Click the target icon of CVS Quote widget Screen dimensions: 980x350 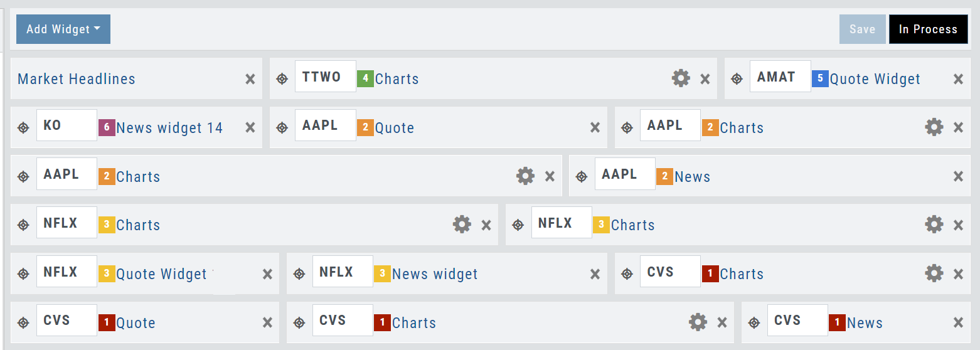click(x=23, y=322)
